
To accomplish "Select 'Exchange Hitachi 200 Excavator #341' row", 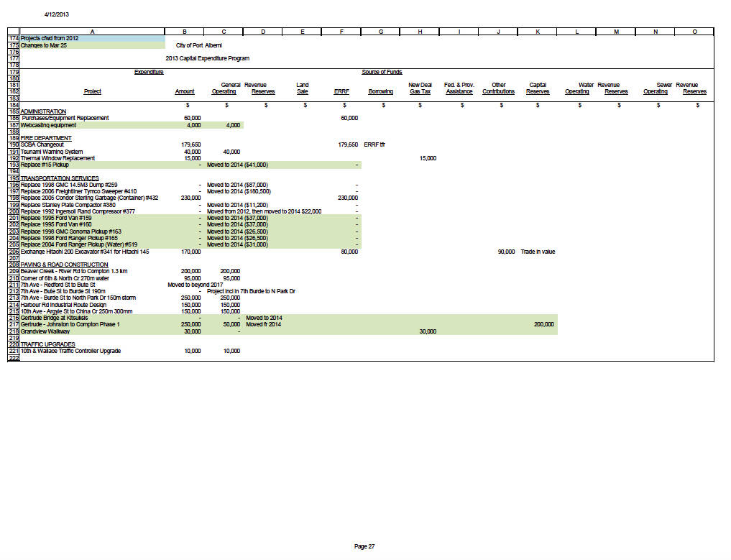I will (85, 252).
